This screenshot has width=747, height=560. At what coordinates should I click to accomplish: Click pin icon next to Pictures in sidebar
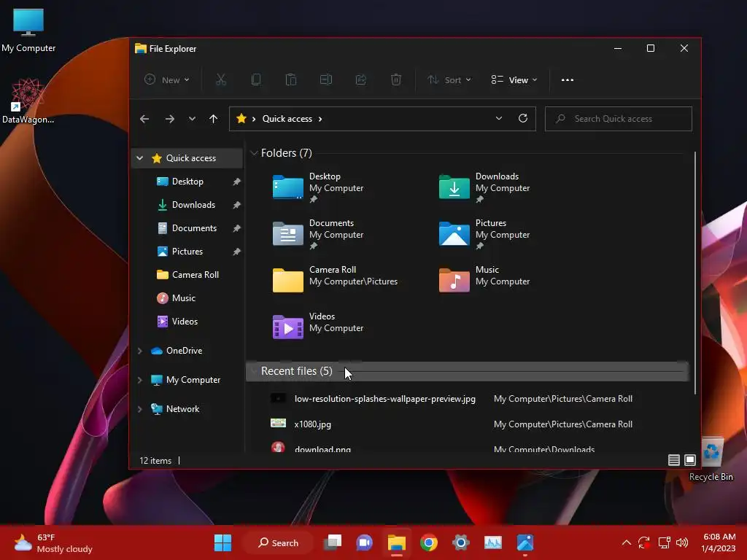(x=236, y=252)
